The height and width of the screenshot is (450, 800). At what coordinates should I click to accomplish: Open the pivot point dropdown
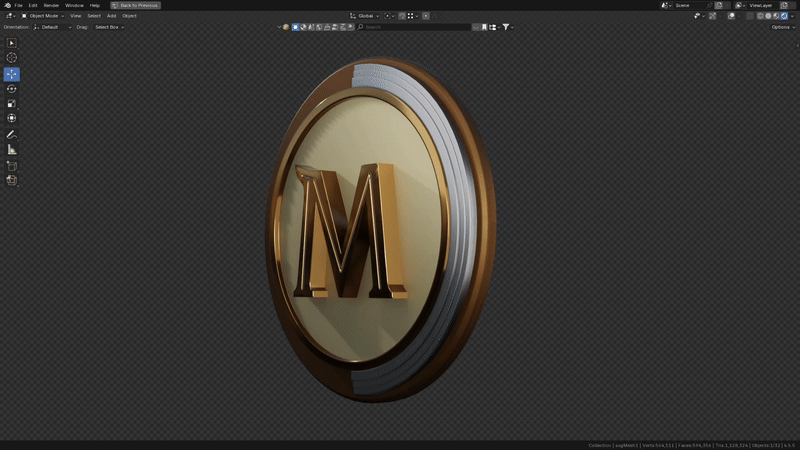pyautogui.click(x=389, y=16)
